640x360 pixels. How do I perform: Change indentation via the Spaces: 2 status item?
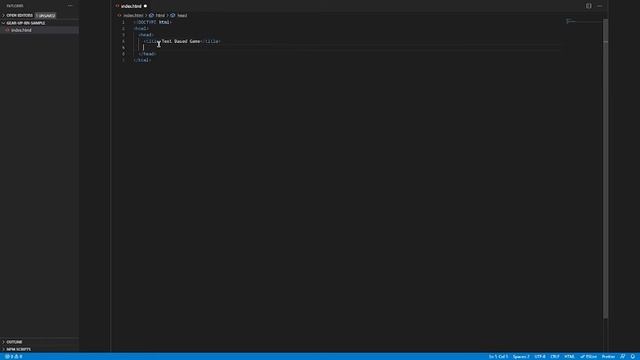tap(521, 356)
